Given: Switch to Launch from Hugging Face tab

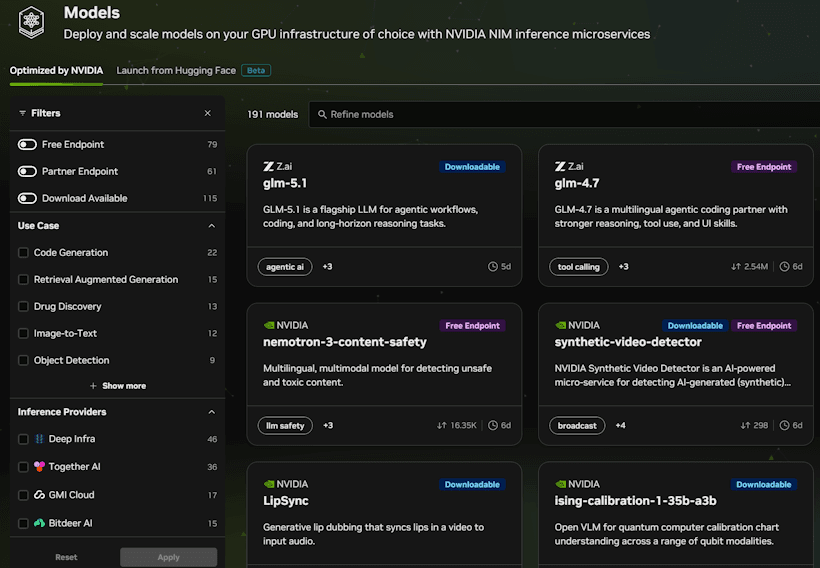Looking at the screenshot, I should click(176, 71).
